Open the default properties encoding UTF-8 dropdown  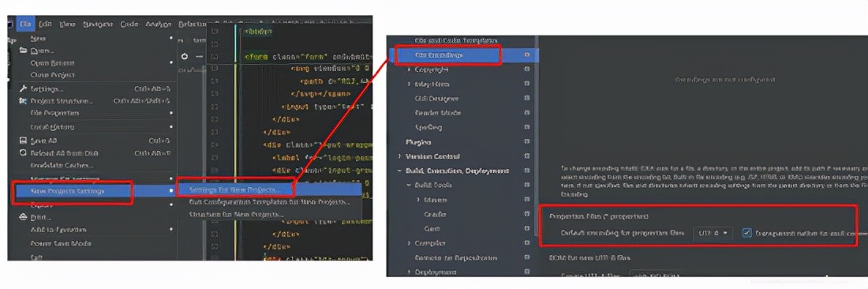[x=713, y=233]
